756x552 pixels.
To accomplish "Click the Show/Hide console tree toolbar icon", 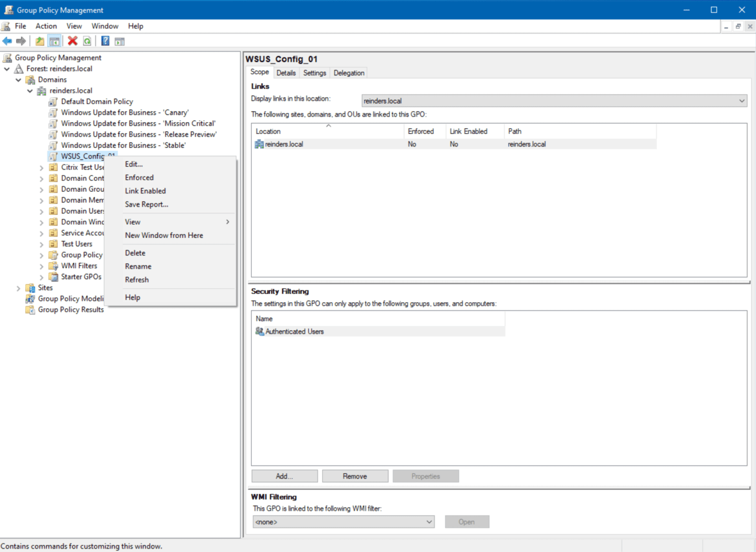I will pos(54,41).
